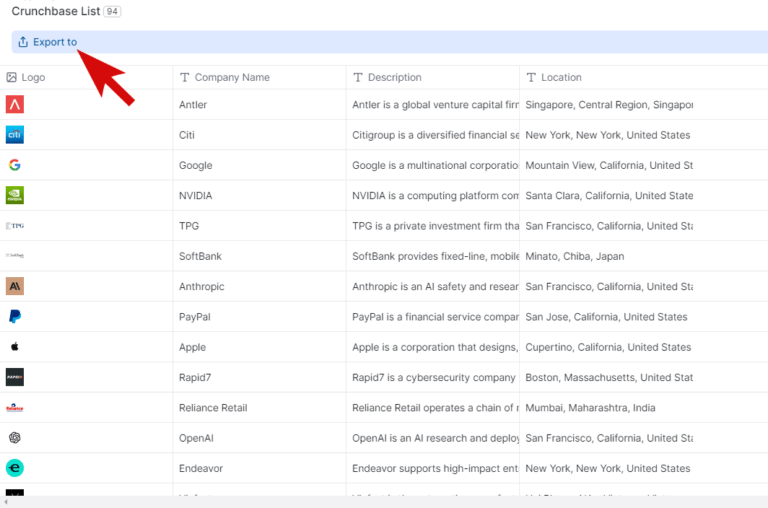Screen dimensions: 768x508
Task: Click the OpenAI logo icon
Action: 15,438
